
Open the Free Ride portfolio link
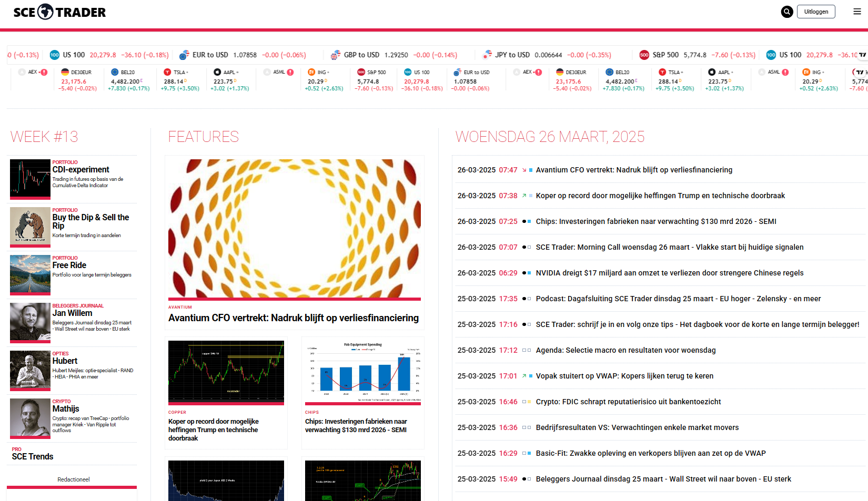(69, 265)
